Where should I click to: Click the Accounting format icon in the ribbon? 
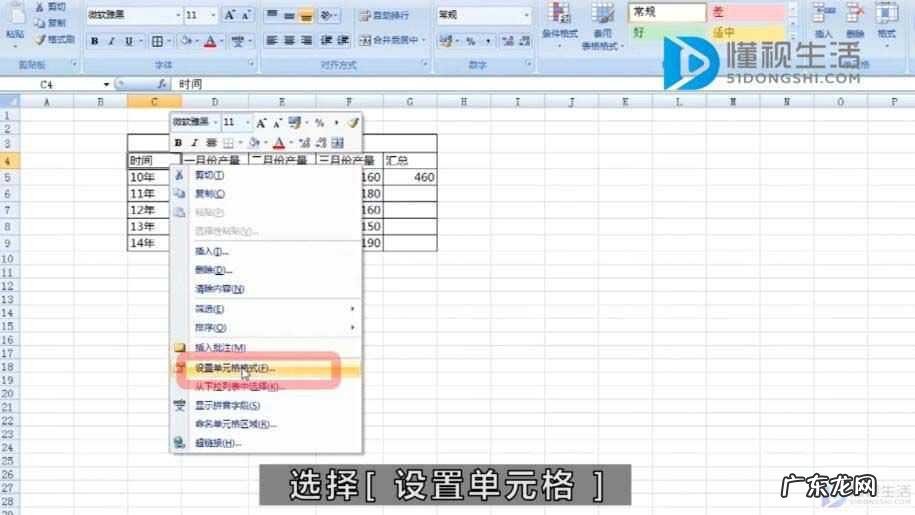(446, 40)
